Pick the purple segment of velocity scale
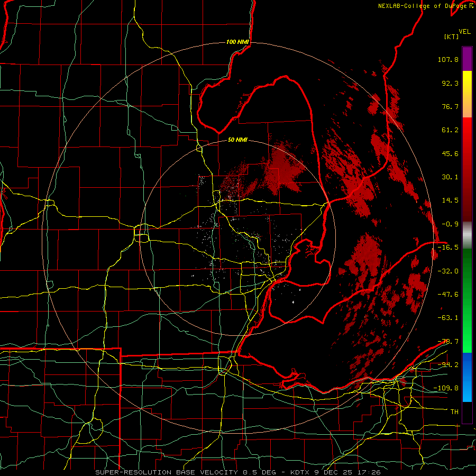This screenshot has width=476, height=476. tap(467, 59)
